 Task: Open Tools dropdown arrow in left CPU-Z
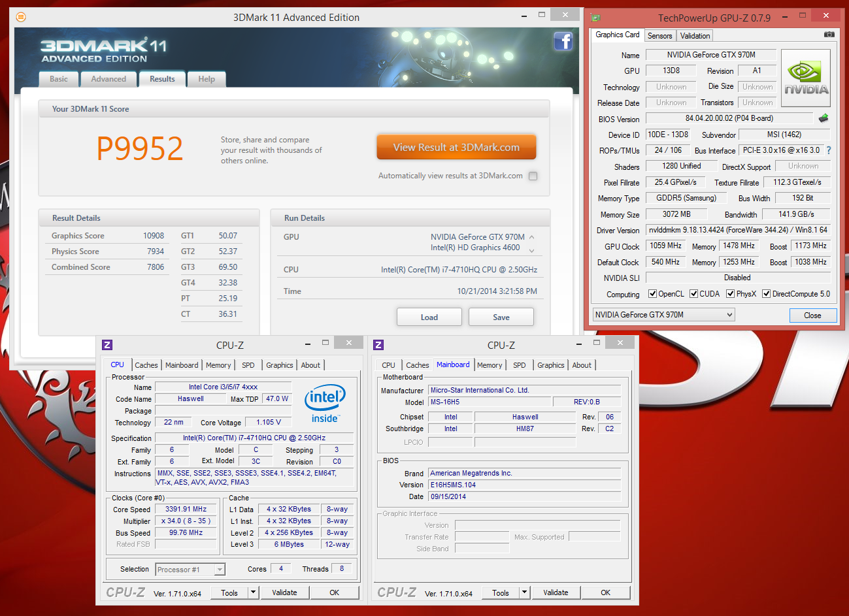click(x=254, y=592)
